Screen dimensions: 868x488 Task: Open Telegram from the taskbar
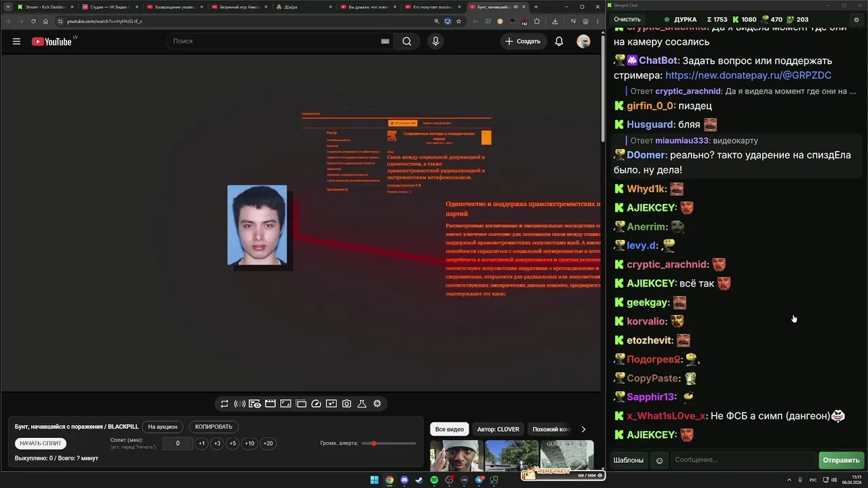point(479,481)
